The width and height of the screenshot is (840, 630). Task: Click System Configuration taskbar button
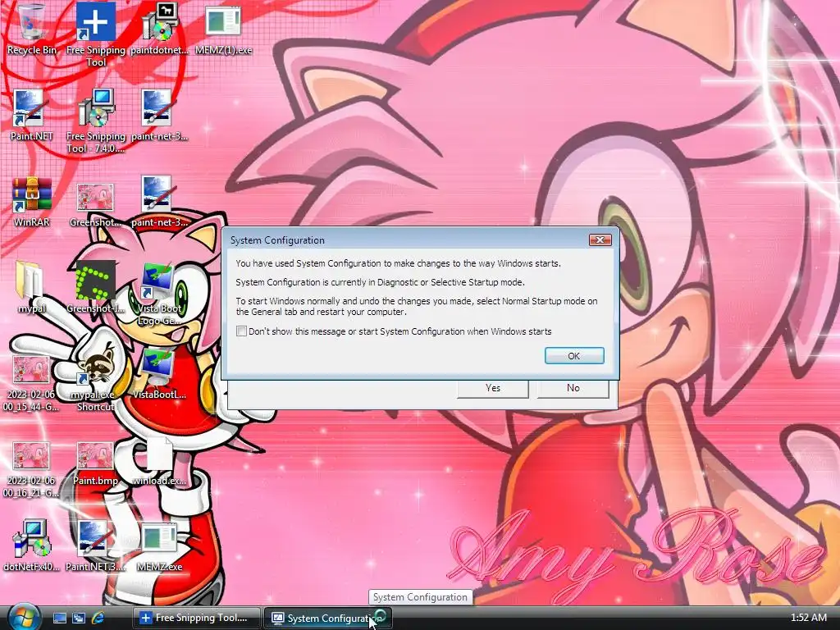click(328, 618)
